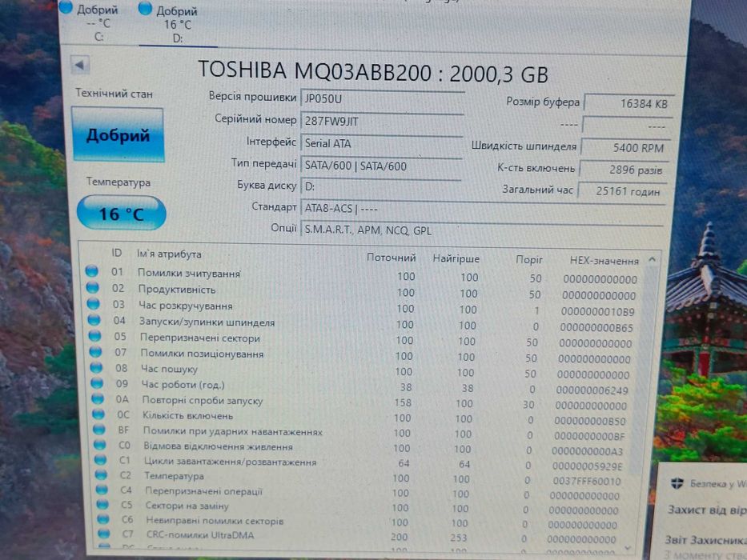Screen dimensions: 747x560
Task: Click the options field S.M.A.R.T., APM, NCQ
Action: point(482,230)
